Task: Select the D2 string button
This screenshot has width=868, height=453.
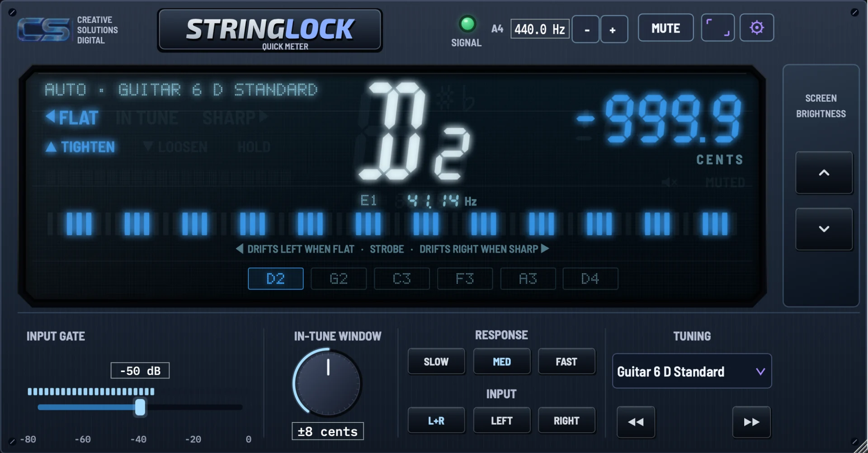Action: 276,278
